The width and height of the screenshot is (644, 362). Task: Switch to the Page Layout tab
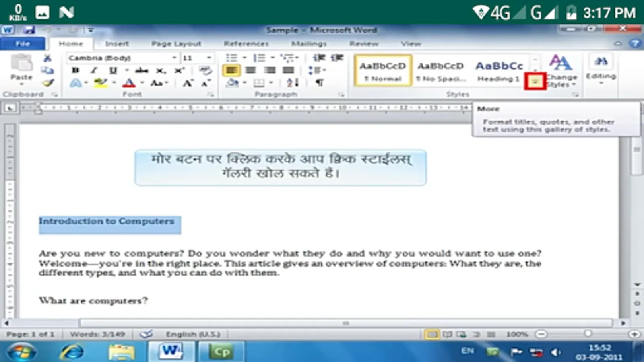click(176, 43)
